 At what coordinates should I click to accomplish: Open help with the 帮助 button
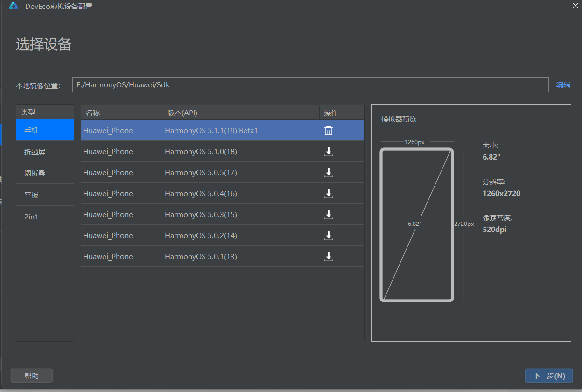(x=32, y=376)
